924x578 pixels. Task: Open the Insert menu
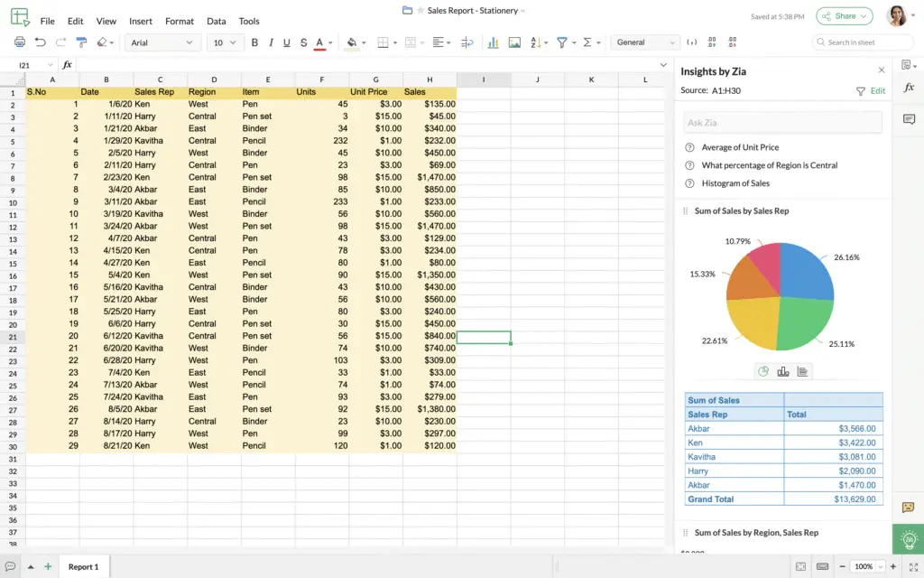click(141, 21)
